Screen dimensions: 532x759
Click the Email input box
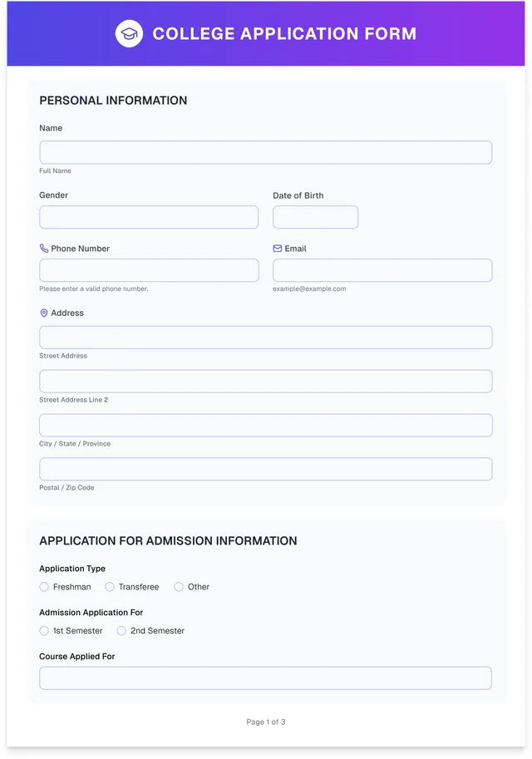pos(382,269)
